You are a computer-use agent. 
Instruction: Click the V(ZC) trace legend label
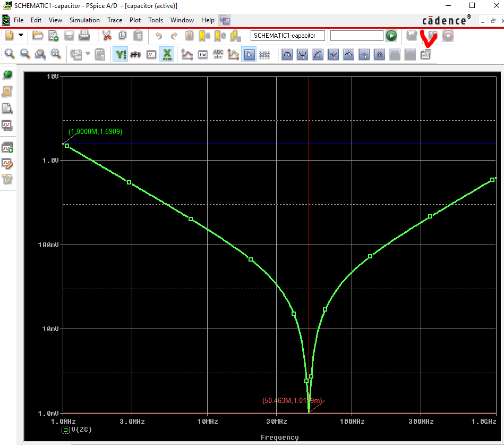click(82, 430)
